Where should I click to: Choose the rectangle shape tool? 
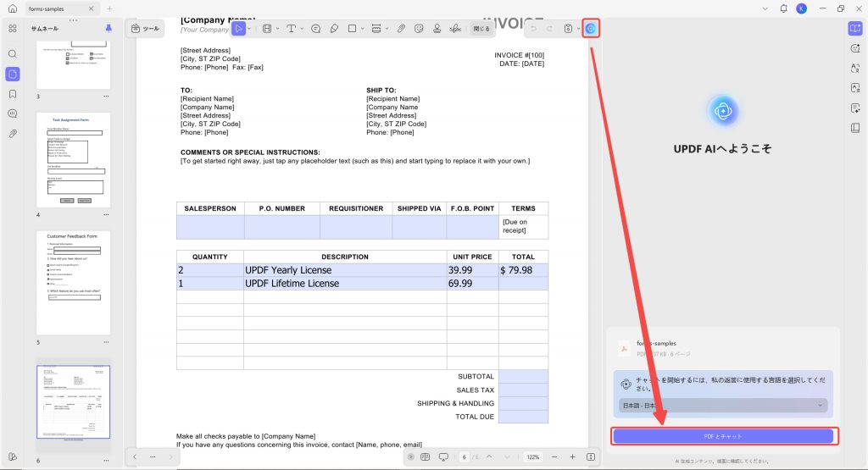point(352,29)
